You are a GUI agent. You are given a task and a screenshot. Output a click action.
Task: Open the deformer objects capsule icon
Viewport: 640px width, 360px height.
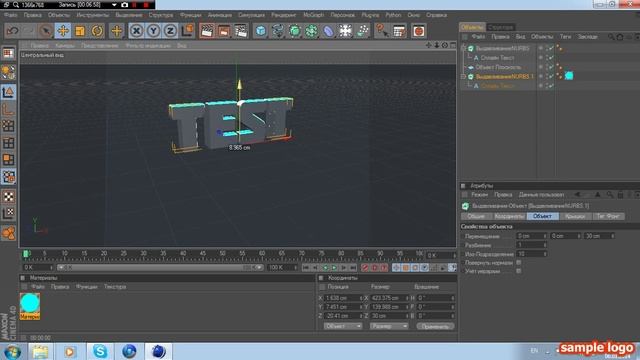[329, 31]
